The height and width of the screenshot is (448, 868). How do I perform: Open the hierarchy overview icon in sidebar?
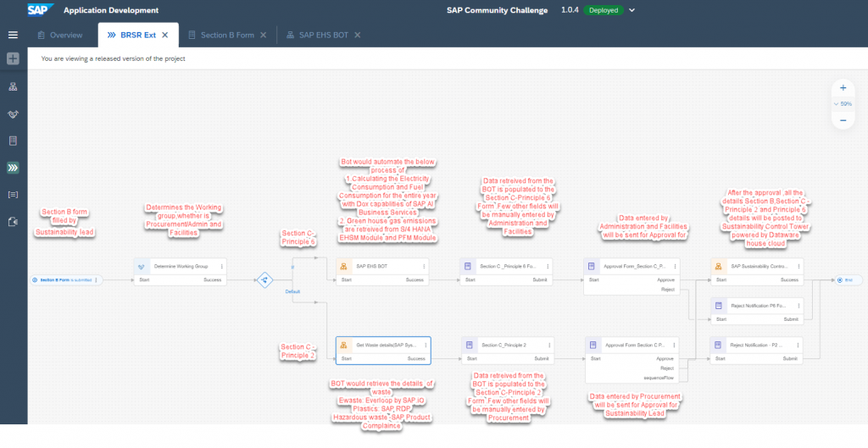tap(13, 87)
